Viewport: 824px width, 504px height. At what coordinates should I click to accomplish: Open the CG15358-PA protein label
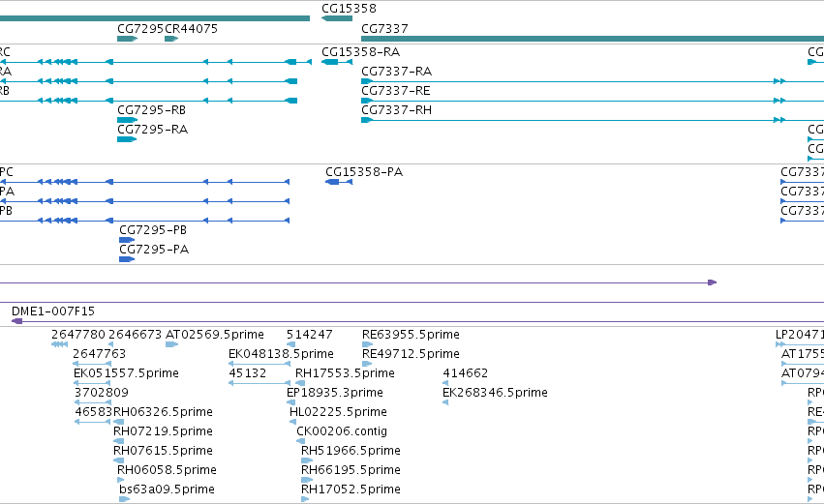(x=364, y=172)
